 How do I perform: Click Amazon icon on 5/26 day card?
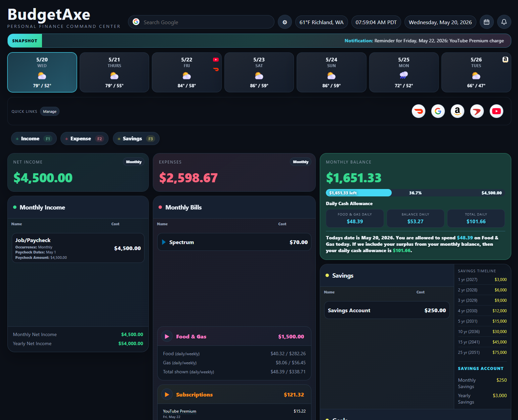pos(505,59)
